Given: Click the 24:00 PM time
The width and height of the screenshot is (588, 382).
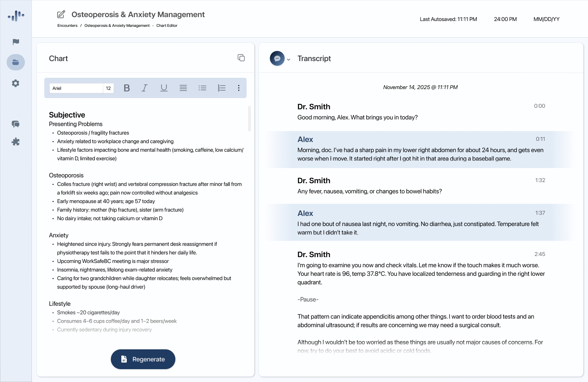Looking at the screenshot, I should 505,19.
